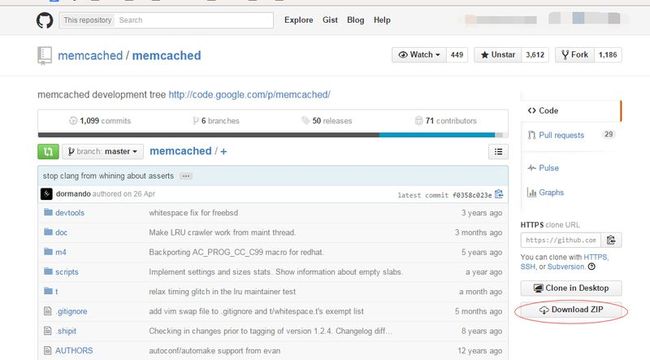Select the Code tab in sidebar

click(570, 111)
